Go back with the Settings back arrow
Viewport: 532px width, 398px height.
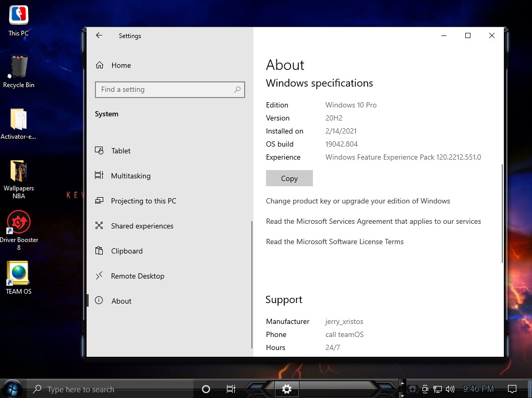pyautogui.click(x=99, y=35)
